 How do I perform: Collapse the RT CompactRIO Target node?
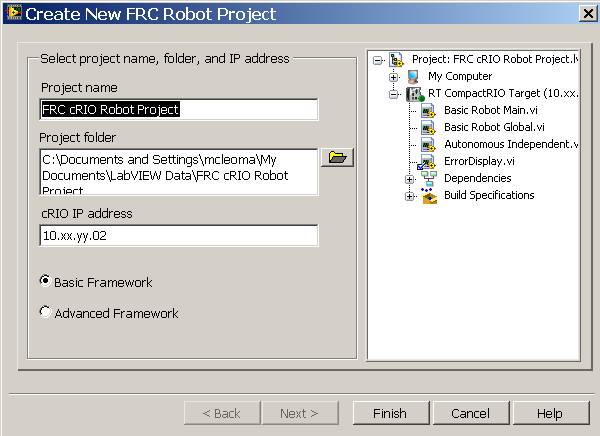pos(393,94)
